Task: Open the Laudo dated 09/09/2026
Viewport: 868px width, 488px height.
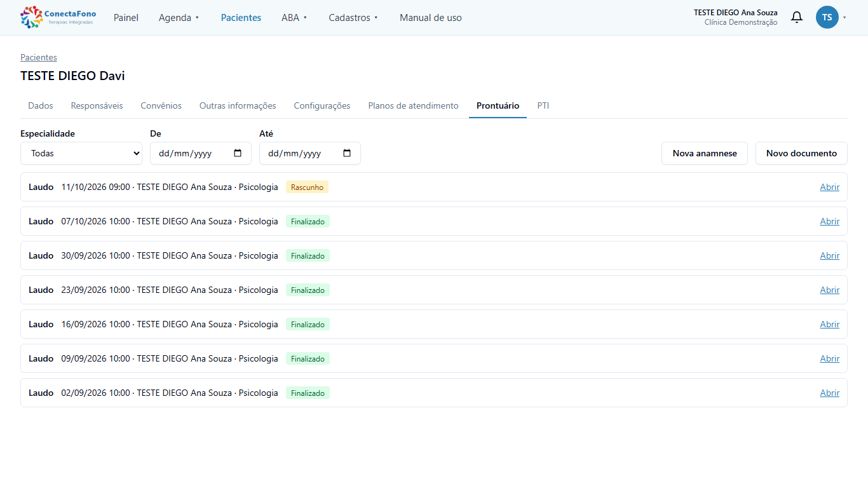Action: (830, 358)
